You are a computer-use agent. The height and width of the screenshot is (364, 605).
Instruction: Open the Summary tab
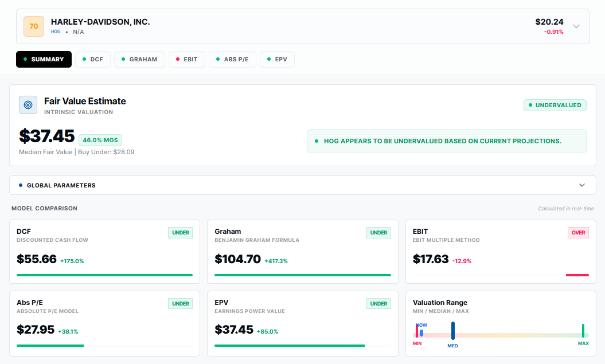(44, 60)
